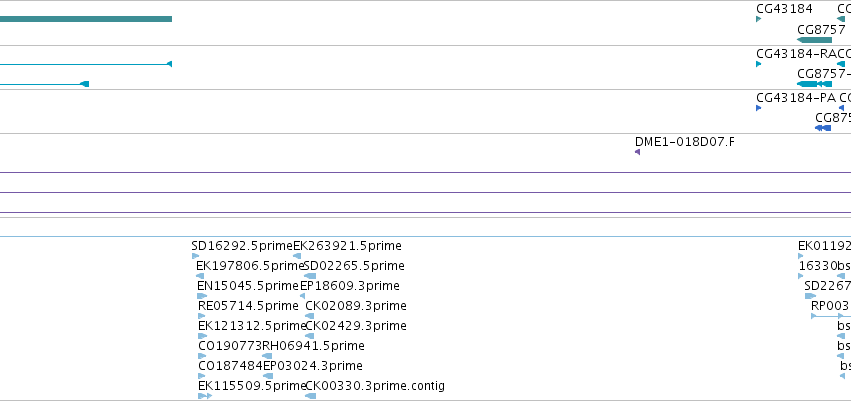Image resolution: width=851 pixels, height=401 pixels.
Task: Click the DME1-018D07.F purple arrow marker
Action: 637,152
